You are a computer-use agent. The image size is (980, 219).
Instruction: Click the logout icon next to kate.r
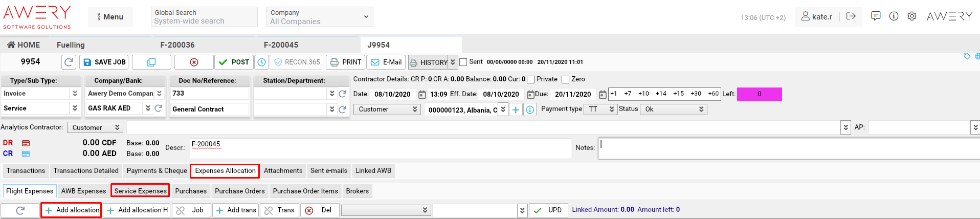point(851,16)
